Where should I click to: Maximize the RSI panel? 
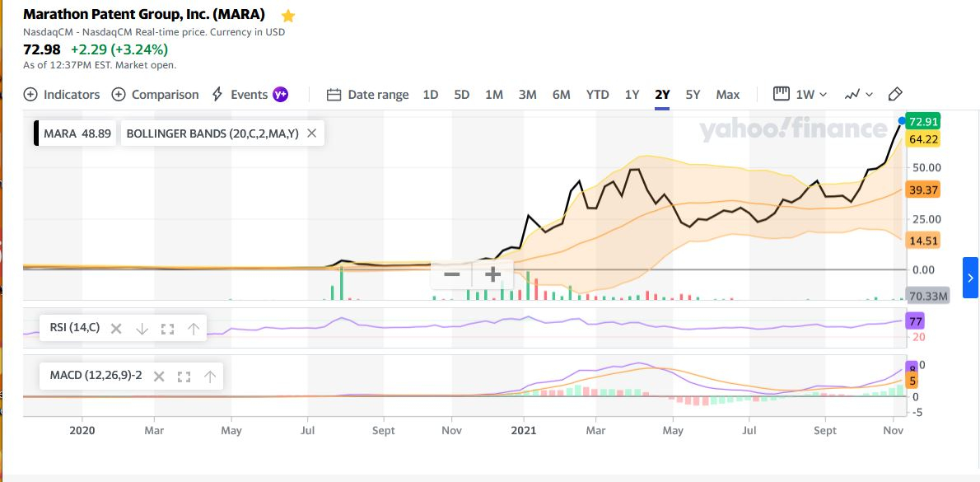167,328
